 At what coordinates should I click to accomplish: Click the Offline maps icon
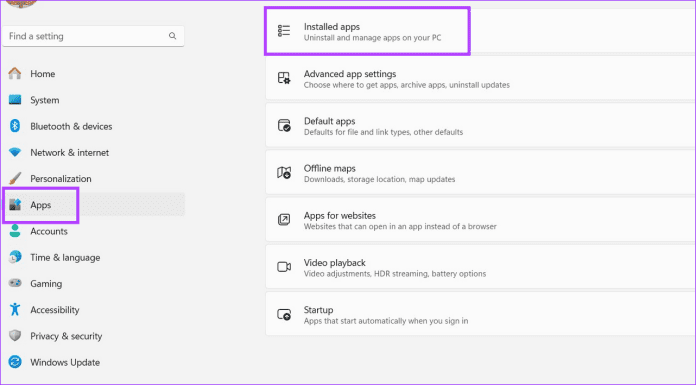pyautogui.click(x=284, y=172)
